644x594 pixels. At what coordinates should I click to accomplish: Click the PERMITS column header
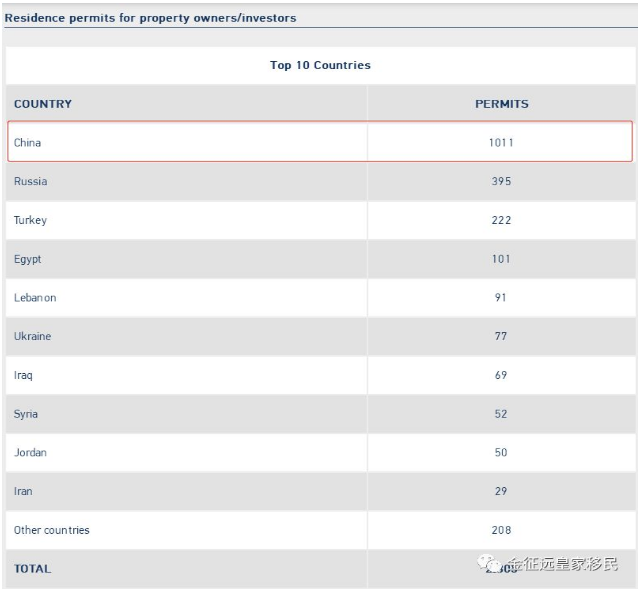[x=501, y=104]
